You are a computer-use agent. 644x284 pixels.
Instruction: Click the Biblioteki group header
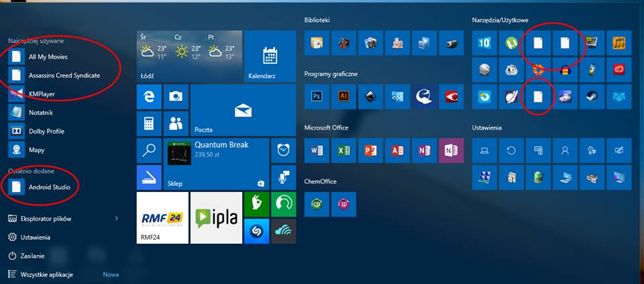(x=317, y=19)
